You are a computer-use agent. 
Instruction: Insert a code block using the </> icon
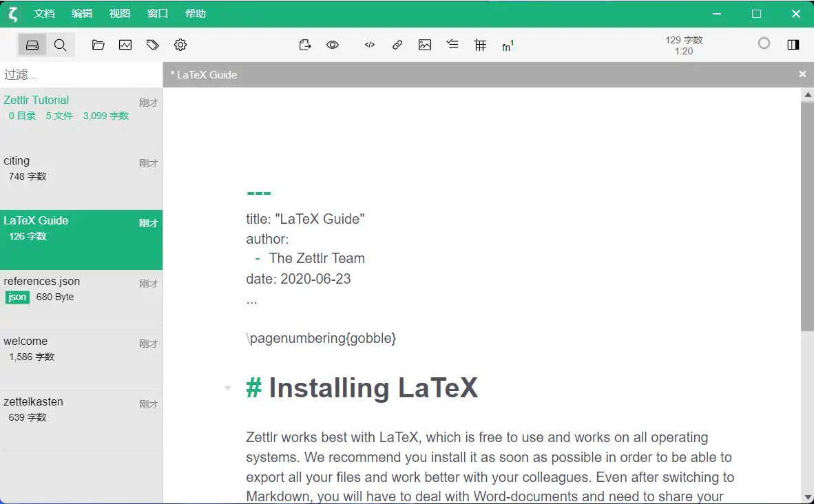[370, 45]
